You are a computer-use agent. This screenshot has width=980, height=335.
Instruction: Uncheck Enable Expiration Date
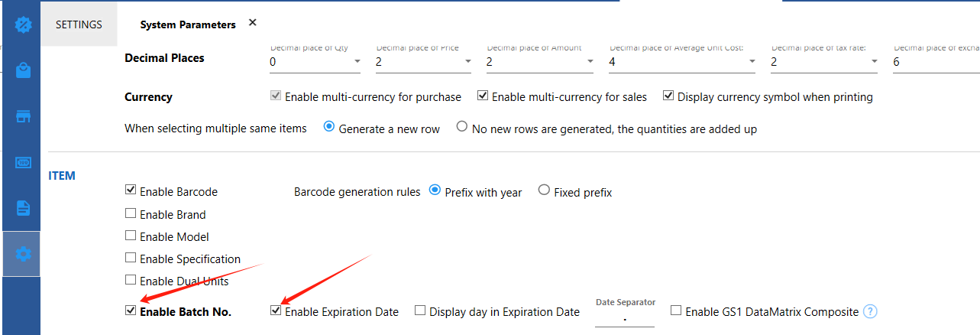pyautogui.click(x=276, y=311)
